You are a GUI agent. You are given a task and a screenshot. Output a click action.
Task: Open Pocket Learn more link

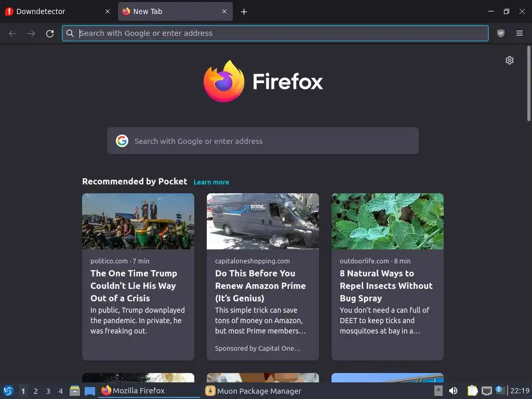coord(211,182)
